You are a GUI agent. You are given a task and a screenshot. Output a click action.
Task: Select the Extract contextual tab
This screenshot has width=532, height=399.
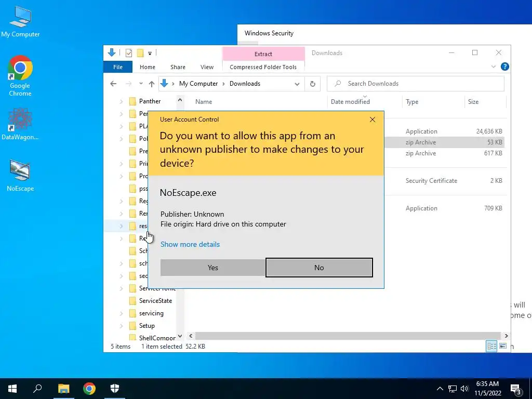pos(263,54)
